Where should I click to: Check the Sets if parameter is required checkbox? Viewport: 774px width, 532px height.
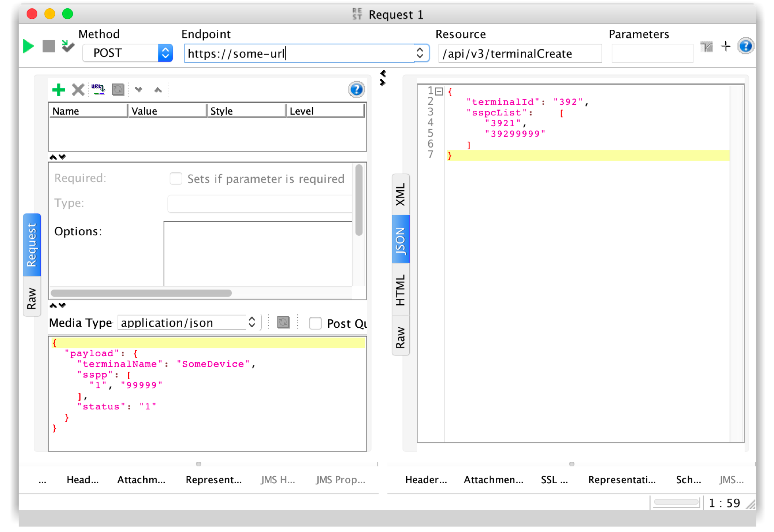click(x=176, y=179)
